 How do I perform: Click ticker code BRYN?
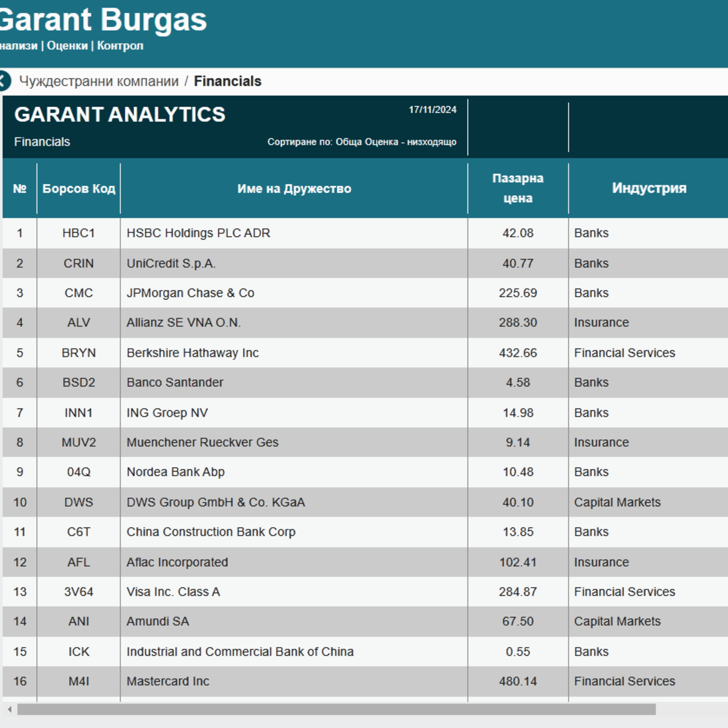[x=78, y=353]
